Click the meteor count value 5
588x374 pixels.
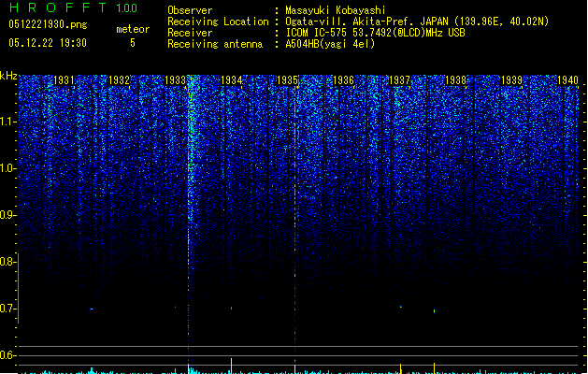(x=133, y=43)
